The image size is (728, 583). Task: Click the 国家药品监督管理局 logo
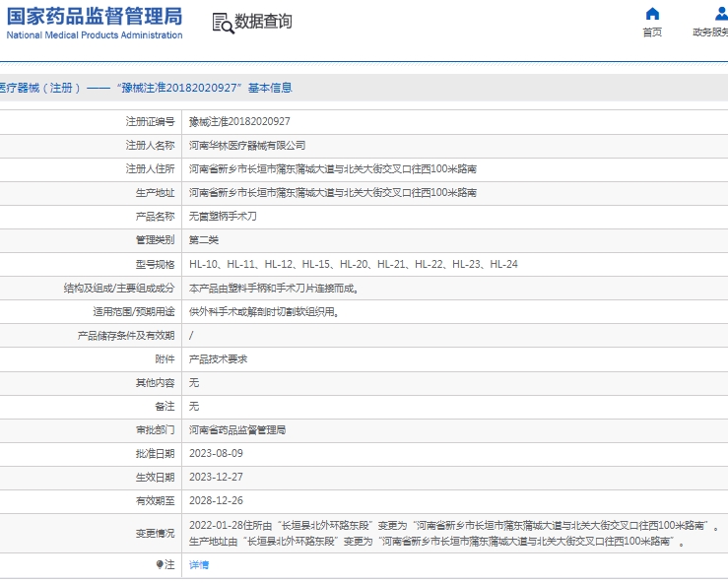click(x=95, y=17)
